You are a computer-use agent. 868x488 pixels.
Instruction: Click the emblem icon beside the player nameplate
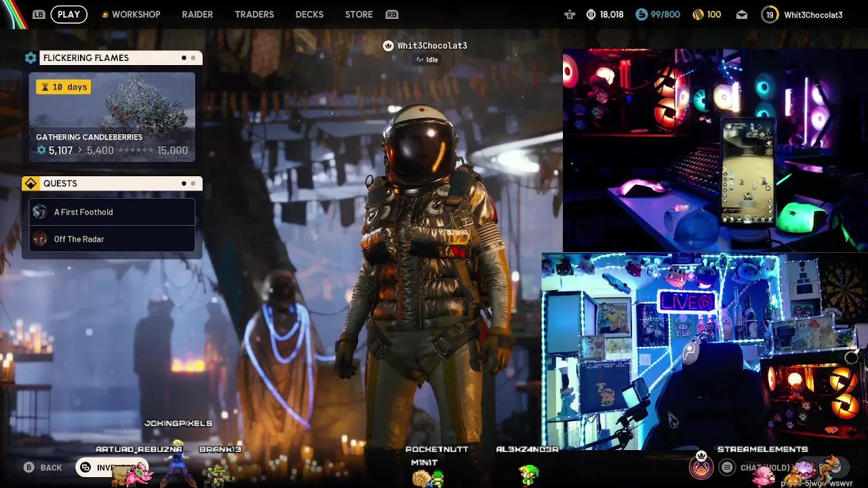pyautogui.click(x=388, y=45)
